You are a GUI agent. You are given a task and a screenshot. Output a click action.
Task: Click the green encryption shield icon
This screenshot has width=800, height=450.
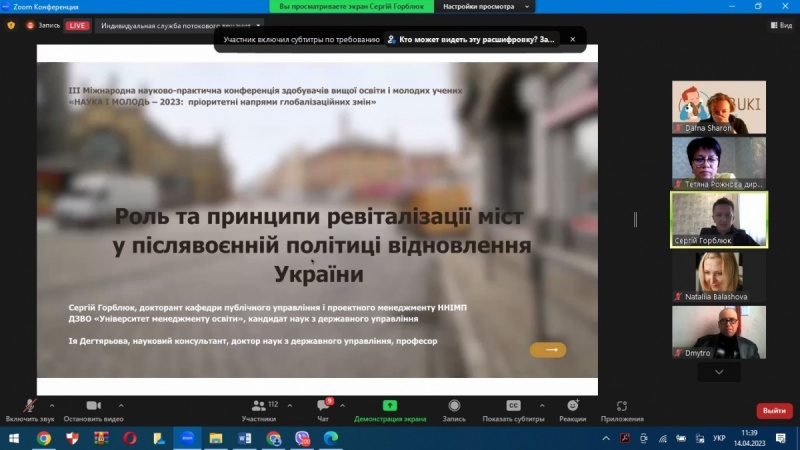click(11, 25)
